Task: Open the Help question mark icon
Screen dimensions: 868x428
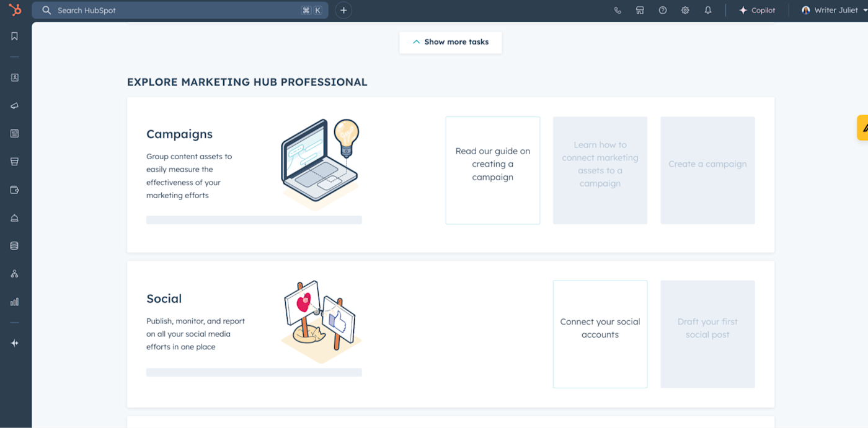Action: point(663,11)
